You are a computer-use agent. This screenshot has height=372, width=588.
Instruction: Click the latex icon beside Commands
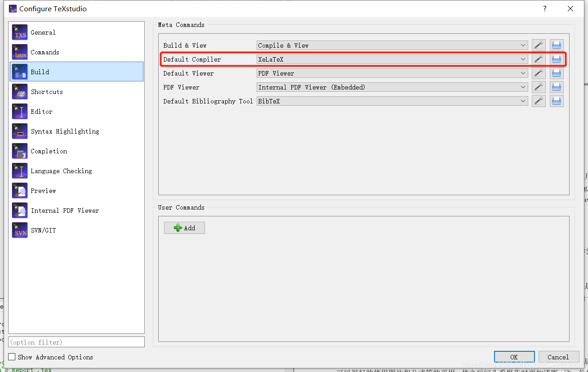(20, 52)
